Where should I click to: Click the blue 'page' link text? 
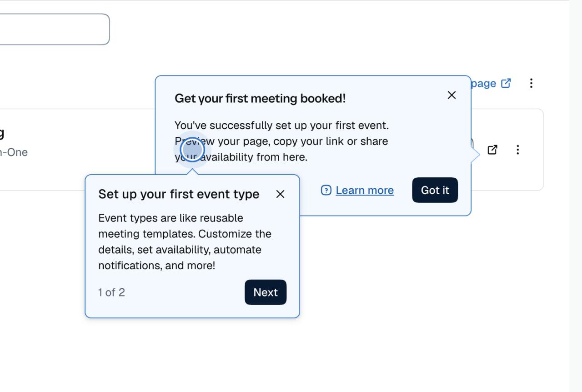(484, 83)
